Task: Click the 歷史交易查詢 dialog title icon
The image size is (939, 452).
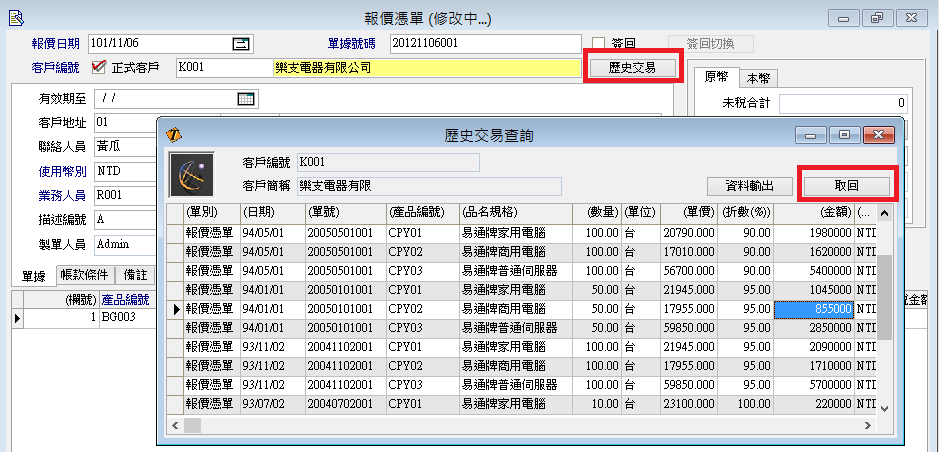Action: [x=173, y=134]
